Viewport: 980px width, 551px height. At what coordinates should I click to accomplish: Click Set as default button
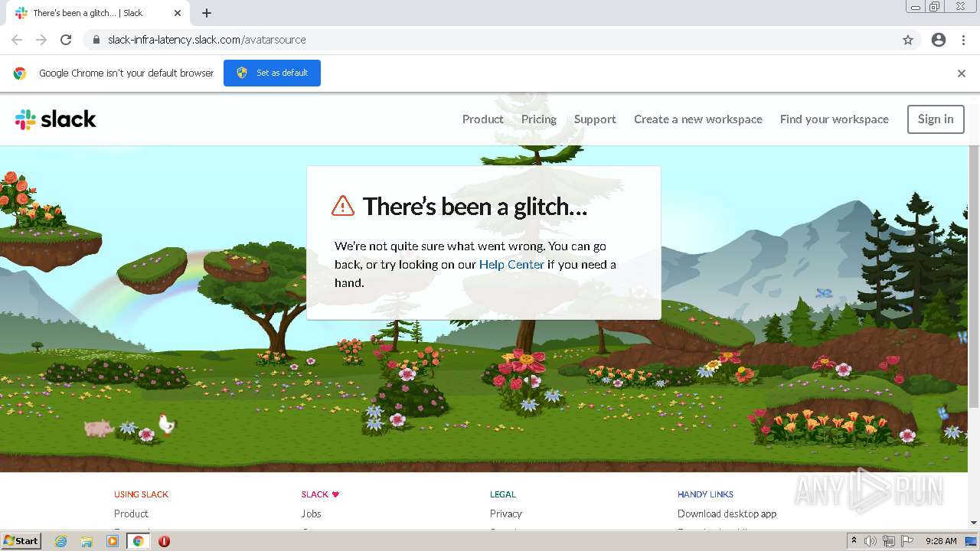coord(272,73)
